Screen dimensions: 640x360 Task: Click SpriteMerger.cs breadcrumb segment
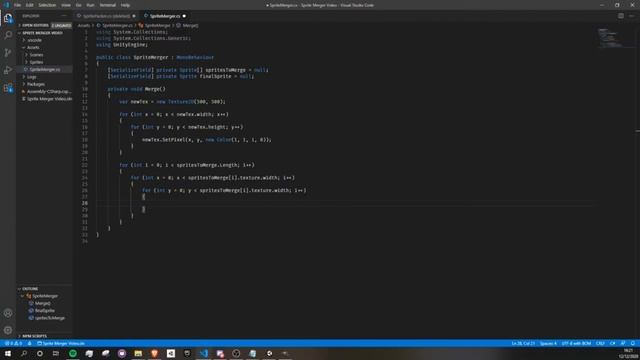(118, 25)
